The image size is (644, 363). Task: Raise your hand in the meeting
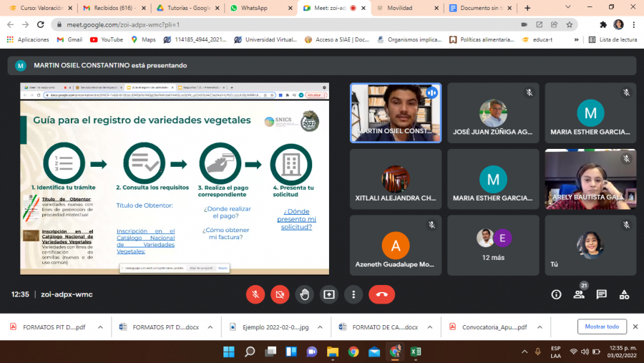point(304,294)
